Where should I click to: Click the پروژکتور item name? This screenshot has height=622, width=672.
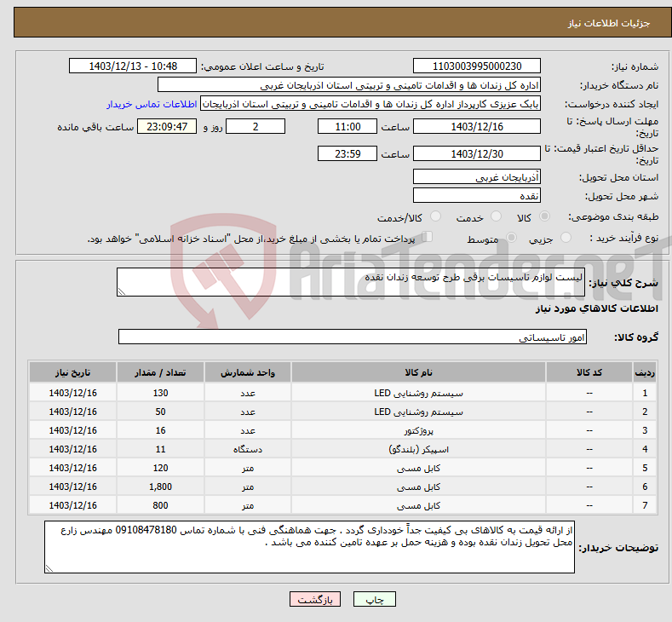click(x=418, y=430)
